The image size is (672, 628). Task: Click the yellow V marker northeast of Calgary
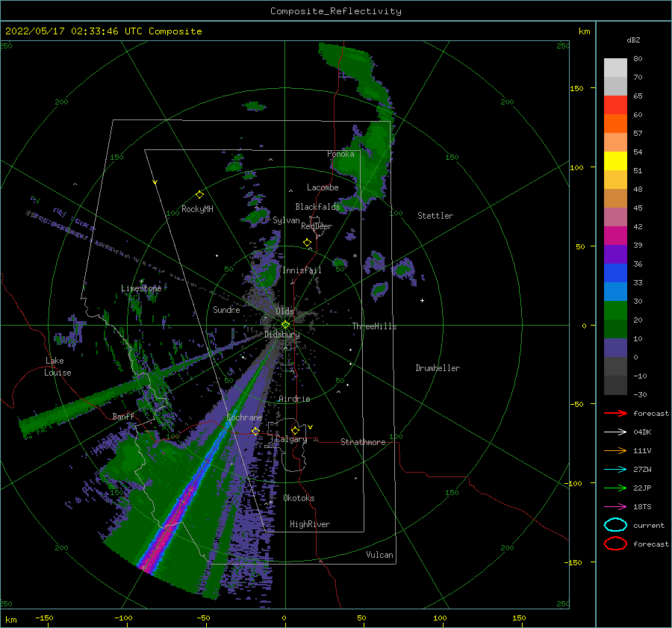point(311,427)
